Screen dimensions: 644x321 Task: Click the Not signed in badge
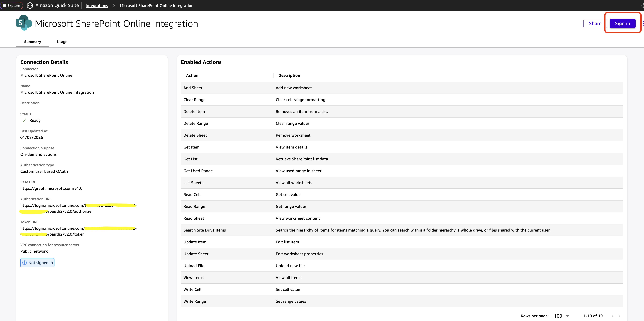[x=37, y=262]
